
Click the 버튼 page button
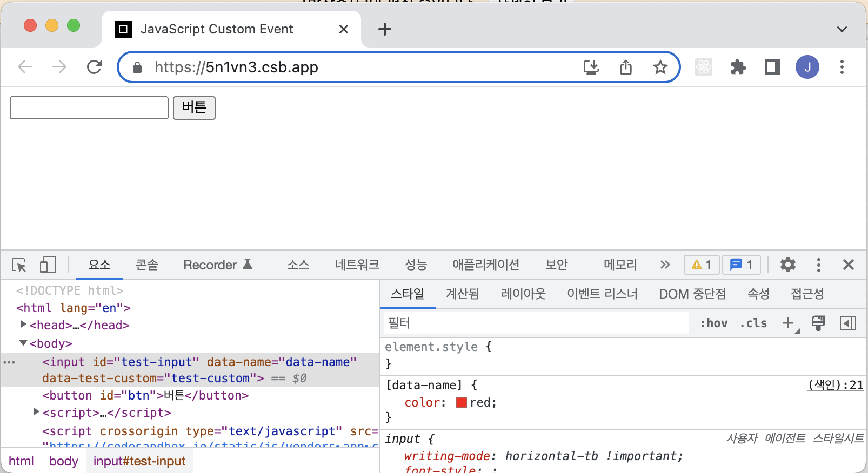(194, 108)
